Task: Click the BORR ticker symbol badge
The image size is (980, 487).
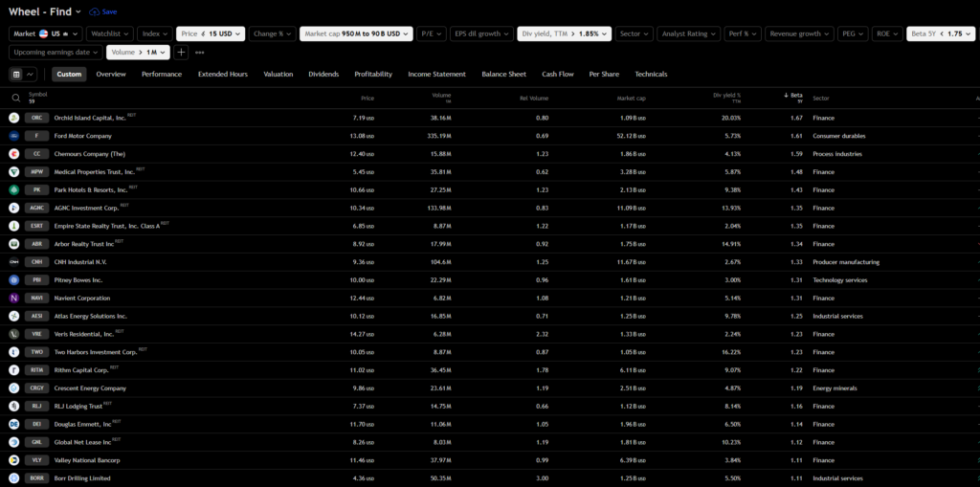Action: [x=37, y=478]
